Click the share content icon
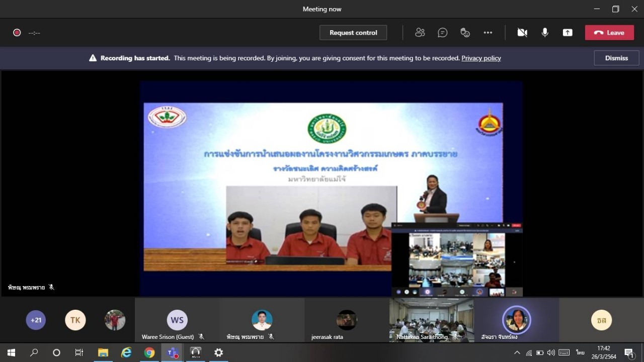The width and height of the screenshot is (644, 362). click(x=568, y=33)
